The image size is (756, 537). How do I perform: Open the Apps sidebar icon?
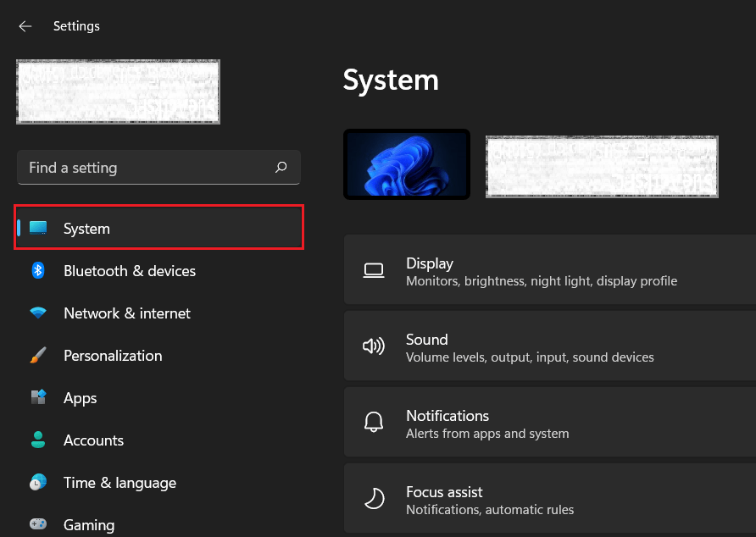tap(38, 398)
